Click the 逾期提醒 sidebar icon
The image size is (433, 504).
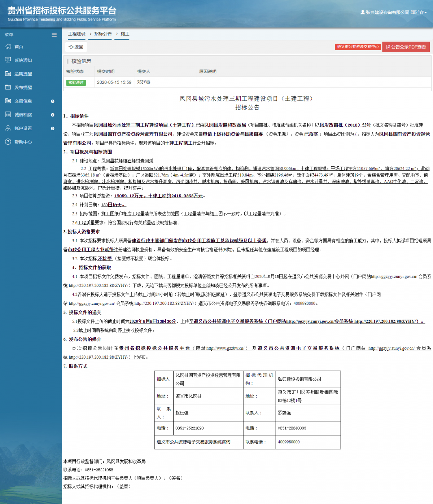(8, 74)
